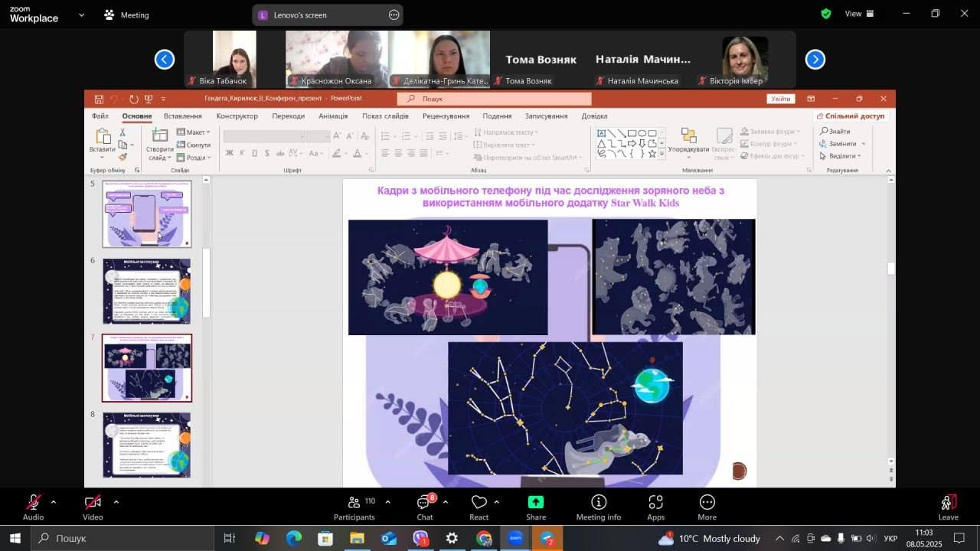Click Спільний доступ share button

coord(850,116)
